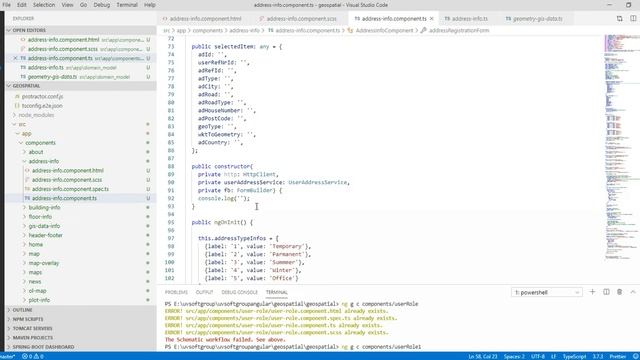Image resolution: width=640 pixels, height=360 pixels.
Task: Change end of line sequence LF
Action: pyautogui.click(x=553, y=357)
